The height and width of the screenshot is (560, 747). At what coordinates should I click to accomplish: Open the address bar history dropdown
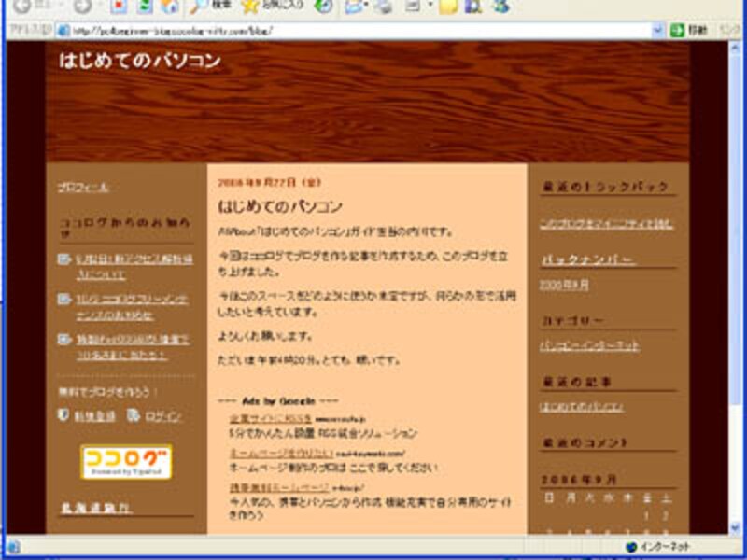click(658, 29)
